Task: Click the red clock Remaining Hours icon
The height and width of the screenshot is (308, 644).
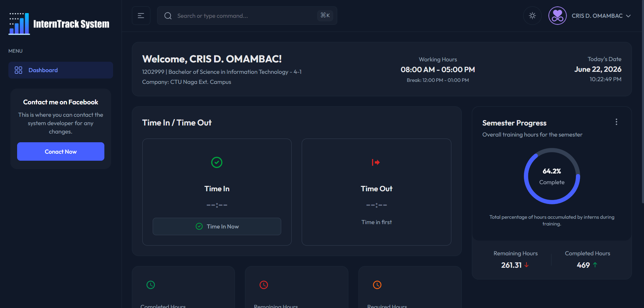Action: tap(264, 285)
